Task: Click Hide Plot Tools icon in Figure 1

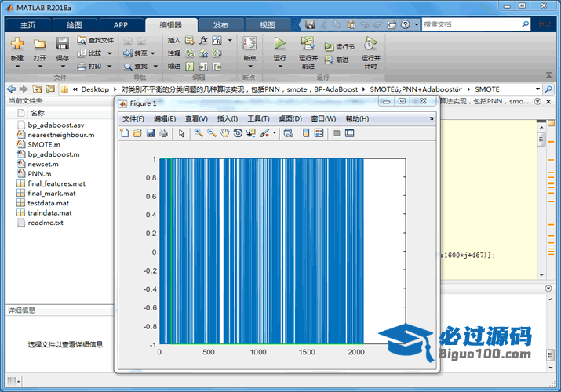Action: coord(337,133)
